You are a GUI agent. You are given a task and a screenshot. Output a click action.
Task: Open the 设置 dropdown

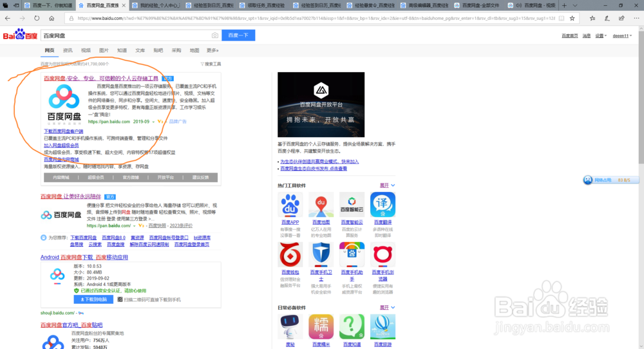pyautogui.click(x=601, y=35)
